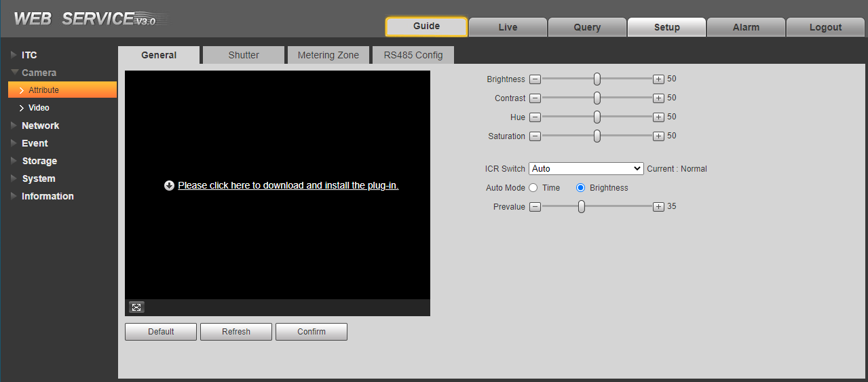Image resolution: width=868 pixels, height=382 pixels.
Task: Open the ICR Switch dropdown
Action: 586,168
